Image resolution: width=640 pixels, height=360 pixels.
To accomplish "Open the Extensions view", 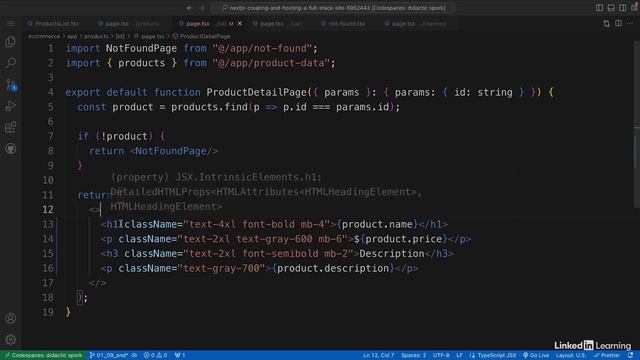I will pyautogui.click(x=11, y=127).
